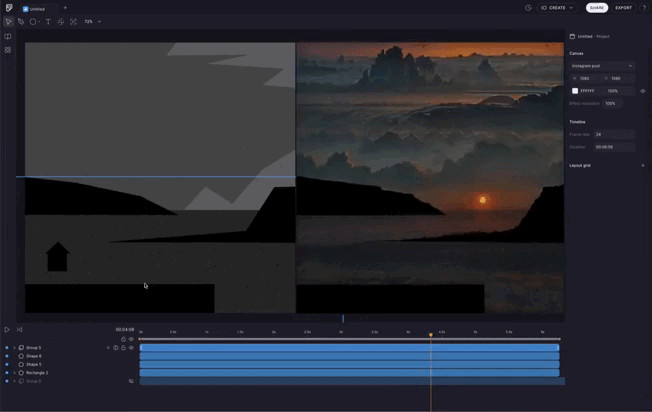This screenshot has height=412, width=652.
Task: Edit the FFFFFF hex color field
Action: (587, 91)
